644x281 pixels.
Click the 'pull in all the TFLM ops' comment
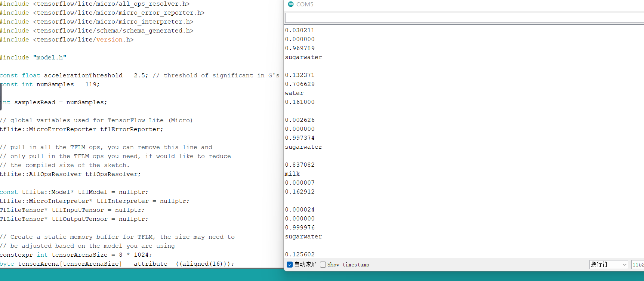[106, 147]
